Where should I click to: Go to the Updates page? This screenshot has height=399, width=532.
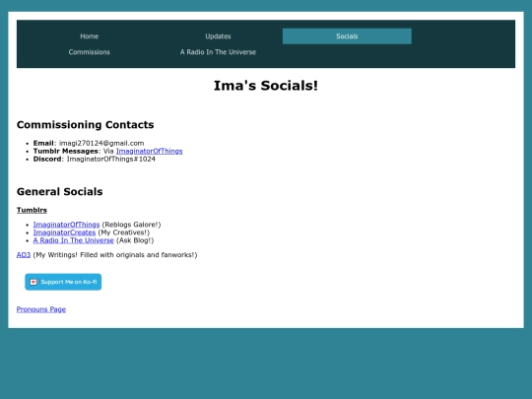pyautogui.click(x=218, y=36)
